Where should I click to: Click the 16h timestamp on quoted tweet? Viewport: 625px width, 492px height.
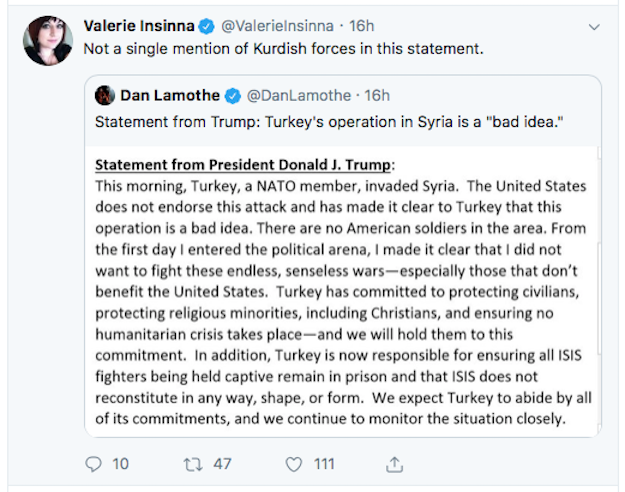pyautogui.click(x=377, y=96)
